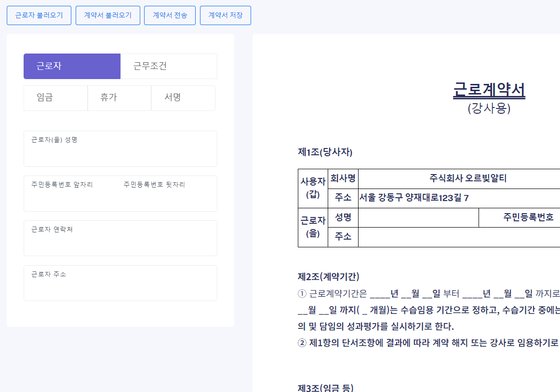This screenshot has height=392, width=560.
Task: Click the 주식회사 오르빛알티 company name cell
Action: pos(468,178)
